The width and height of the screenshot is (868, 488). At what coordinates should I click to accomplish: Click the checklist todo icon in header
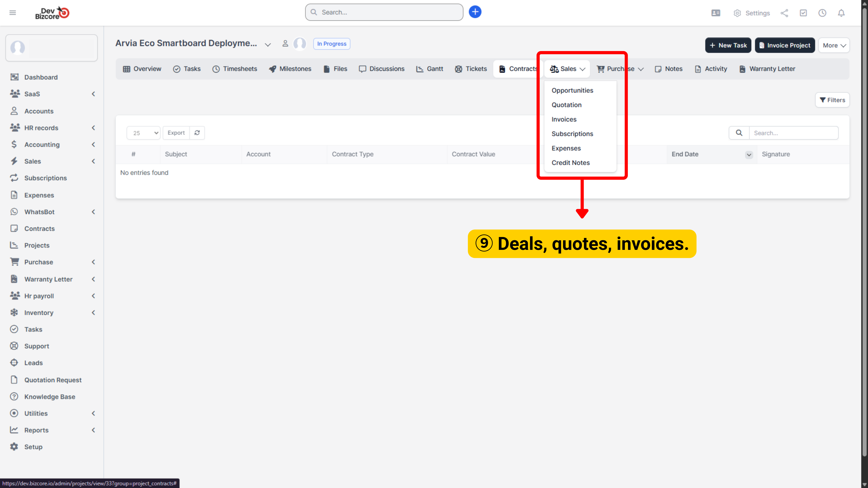point(803,13)
